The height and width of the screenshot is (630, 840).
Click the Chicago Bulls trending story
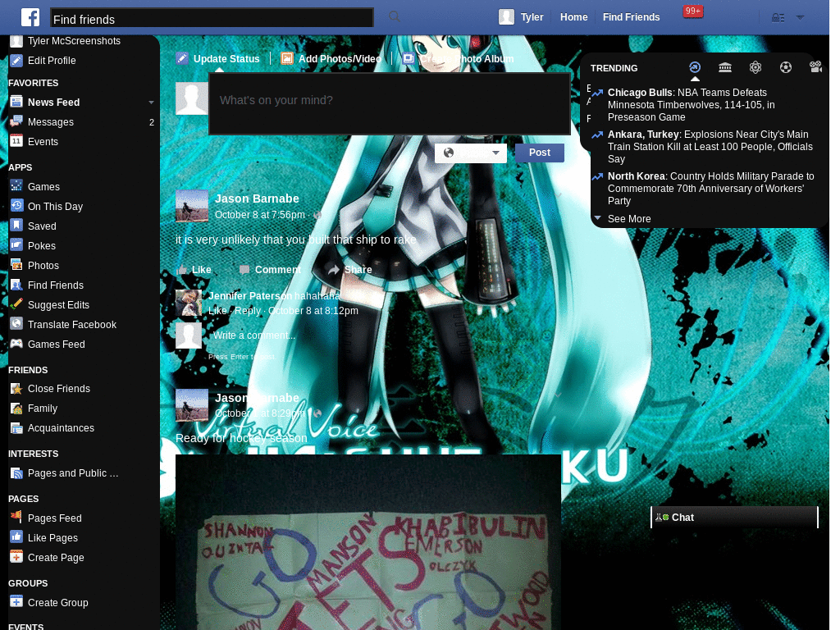click(691, 104)
